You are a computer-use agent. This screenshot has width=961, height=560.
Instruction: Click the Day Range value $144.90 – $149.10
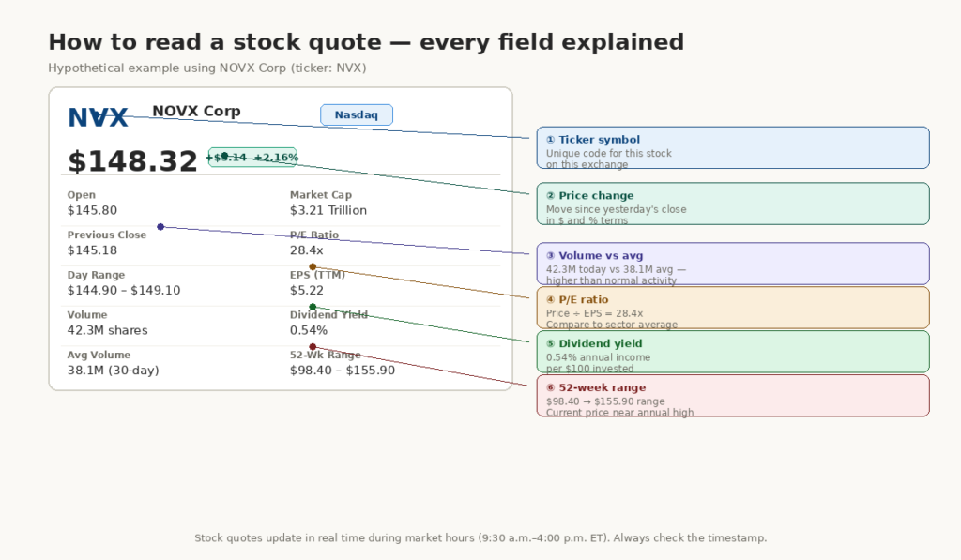[124, 290]
